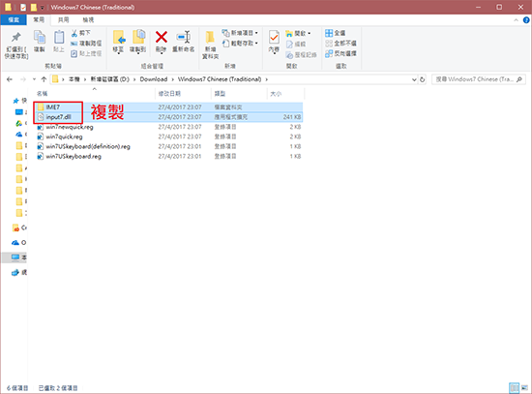Click Download in the address breadcrumb
This screenshot has height=394, width=532.
pos(154,79)
